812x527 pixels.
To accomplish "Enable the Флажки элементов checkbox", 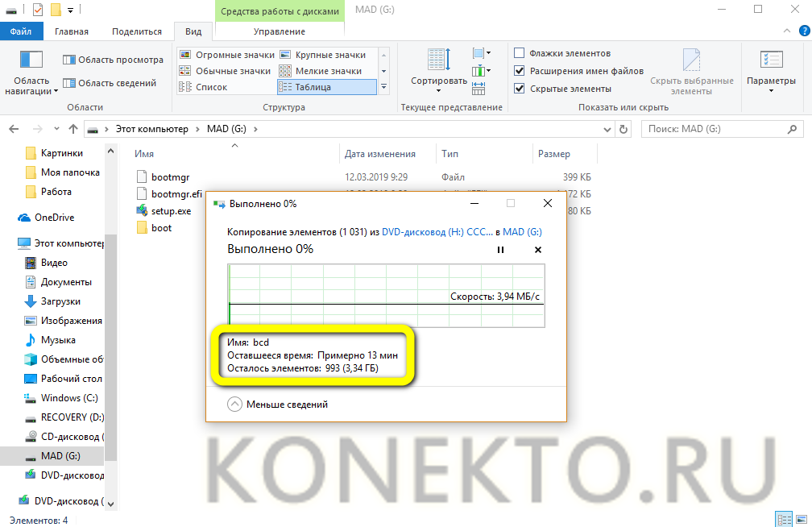I will point(520,53).
